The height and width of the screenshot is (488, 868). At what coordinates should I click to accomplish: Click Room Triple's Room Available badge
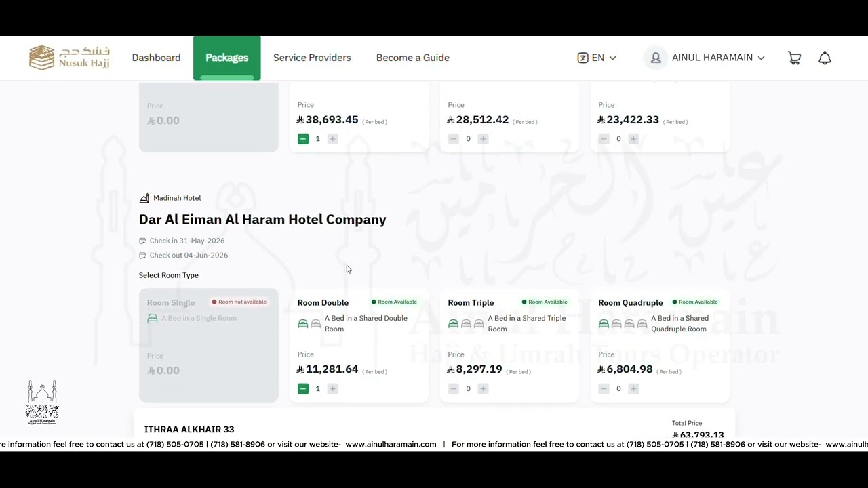pyautogui.click(x=545, y=302)
